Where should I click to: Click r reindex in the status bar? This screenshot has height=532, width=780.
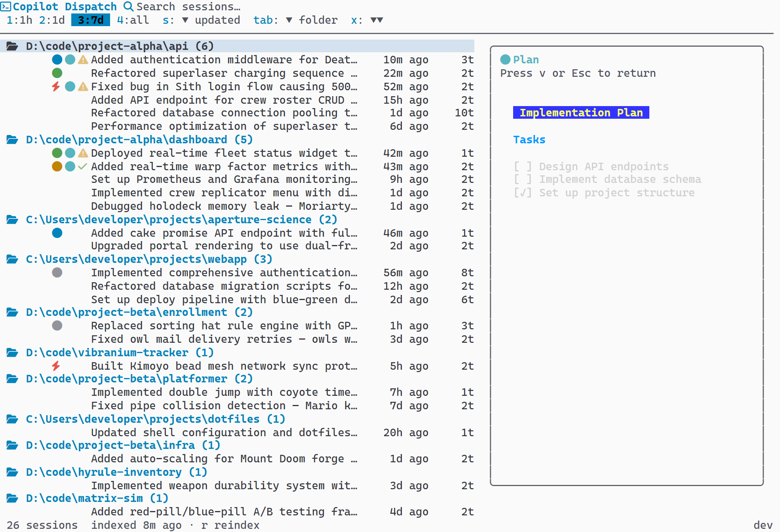click(x=230, y=525)
